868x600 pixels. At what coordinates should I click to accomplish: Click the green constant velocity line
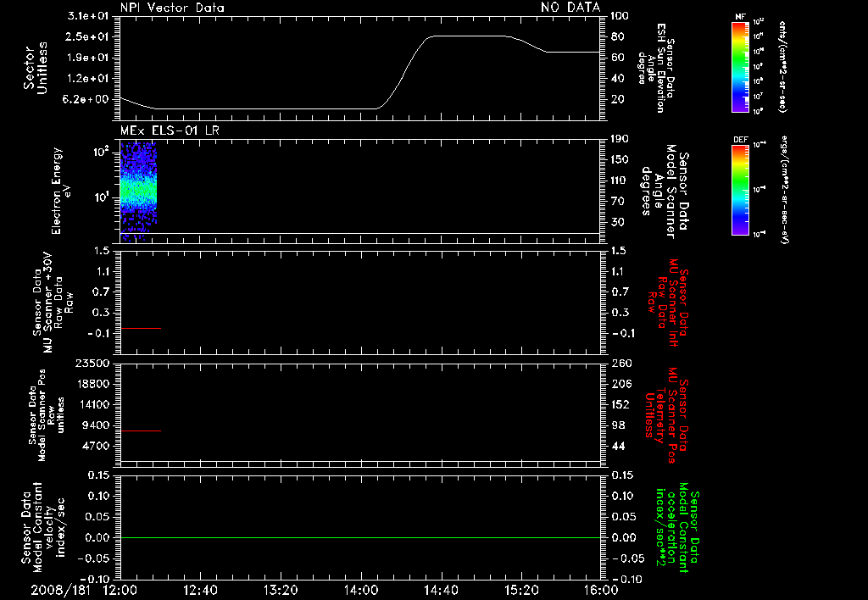pyautogui.click(x=360, y=537)
